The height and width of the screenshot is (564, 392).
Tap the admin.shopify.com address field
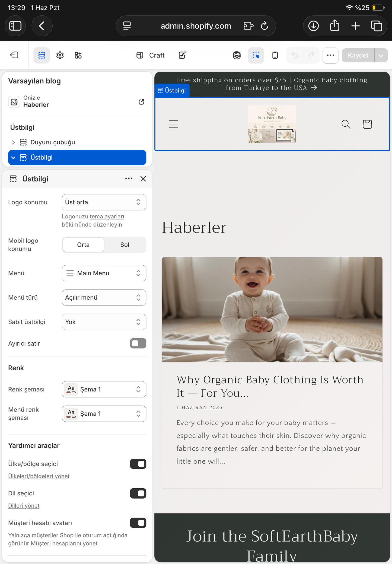[196, 26]
